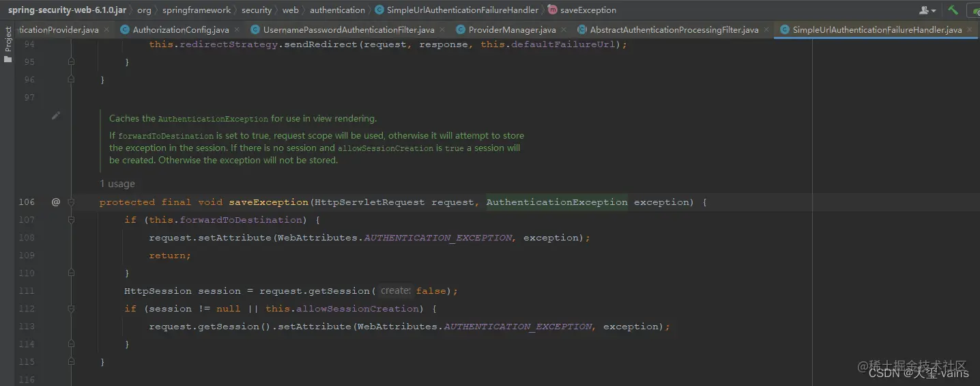Close the partially visible icationProvider.java tab
Image resolution: width=980 pixels, height=386 pixels.
(x=106, y=30)
